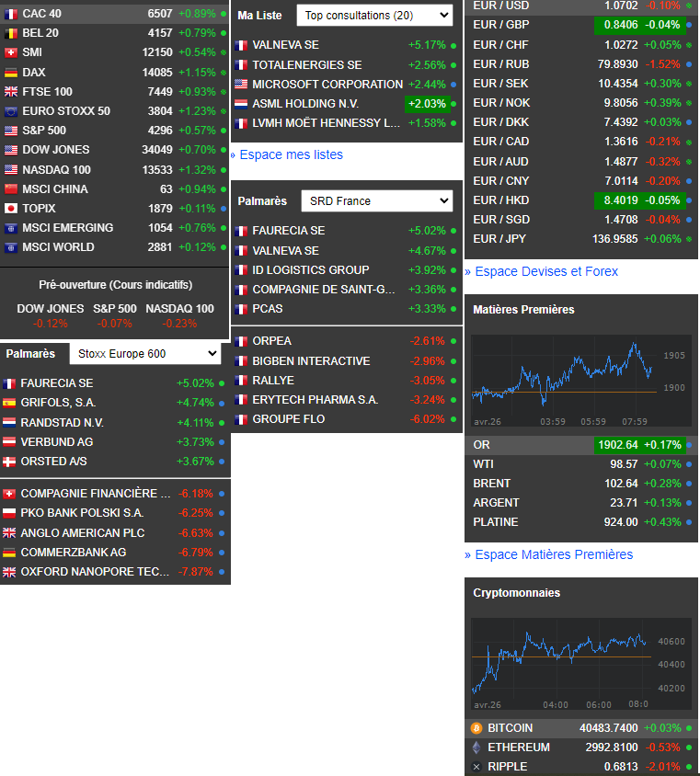Viewport: 700px width, 776px height.
Task: Click the Polish flag beside PKO BANK POLSKI
Action: click(x=9, y=513)
